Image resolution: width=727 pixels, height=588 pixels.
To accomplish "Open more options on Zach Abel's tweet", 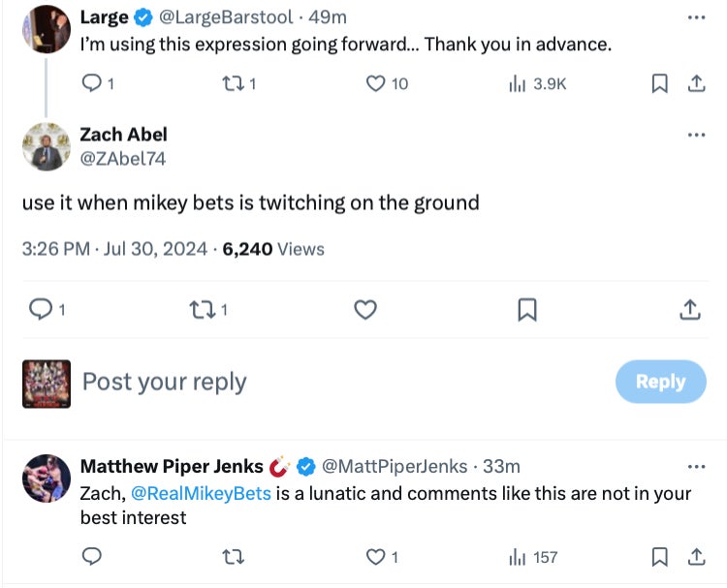I will [696, 135].
